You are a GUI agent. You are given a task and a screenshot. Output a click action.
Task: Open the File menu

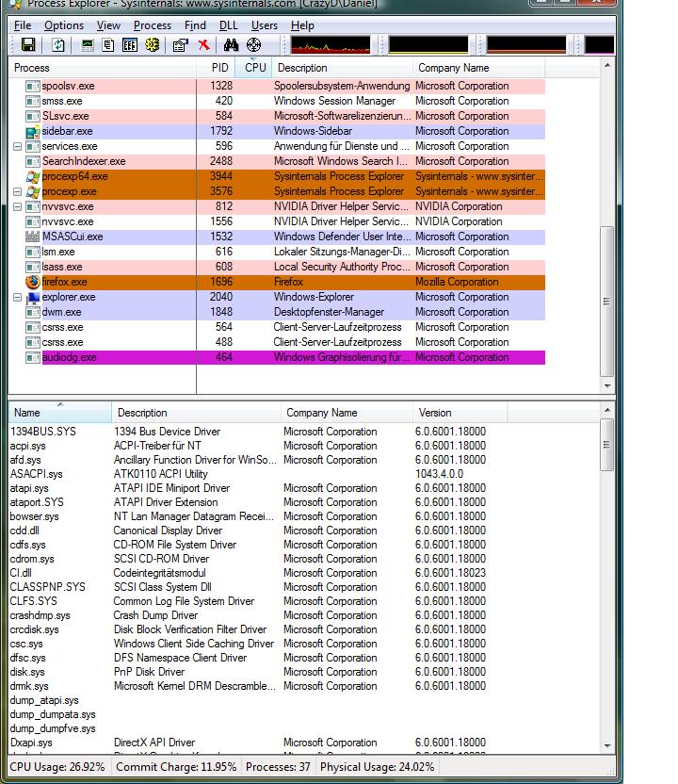23,25
